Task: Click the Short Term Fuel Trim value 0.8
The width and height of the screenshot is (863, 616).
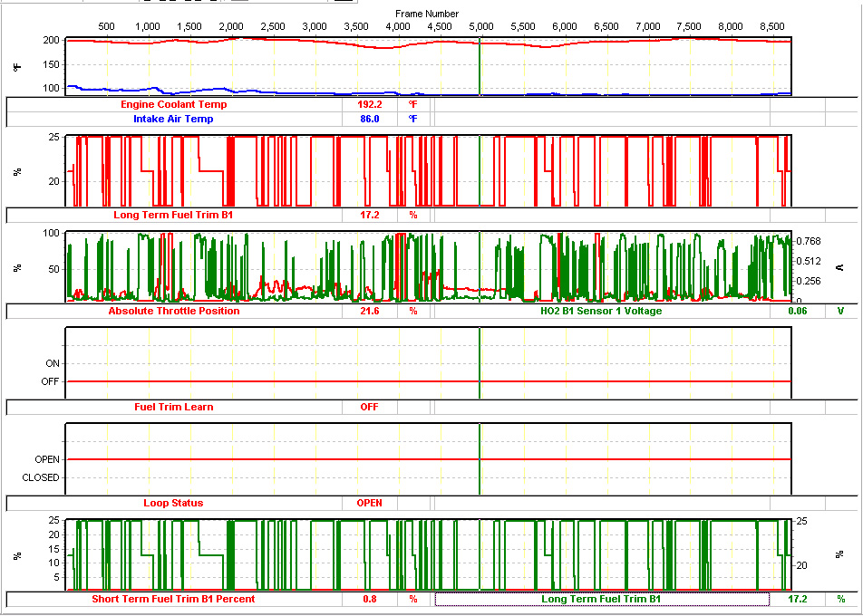Action: (369, 600)
